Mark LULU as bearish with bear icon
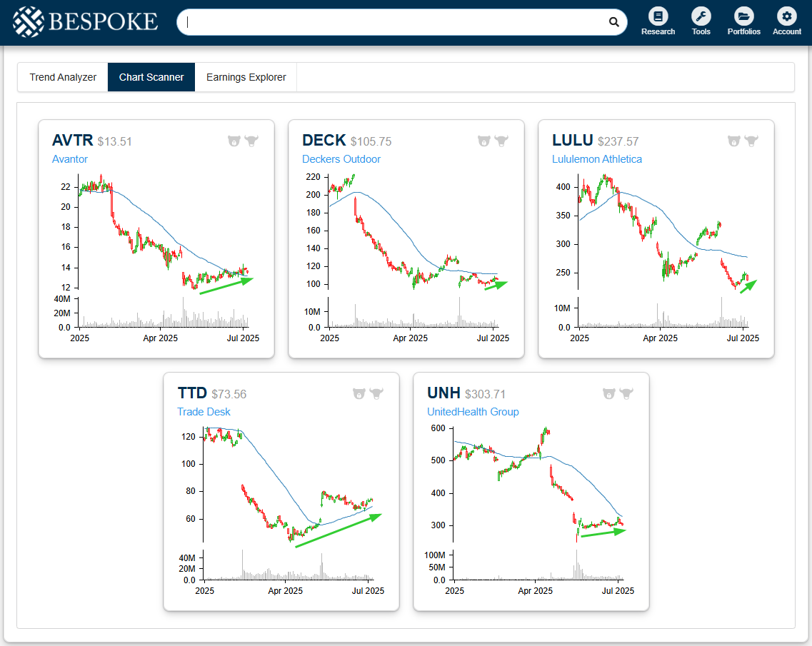Viewport: 812px width, 646px height. pos(734,141)
